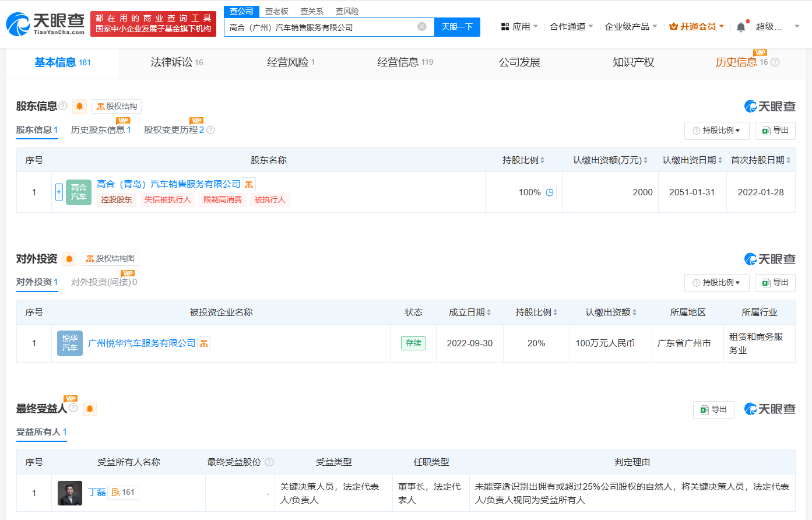Click the bell alert icon beside 股东信息
The image size is (812, 520).
click(80, 106)
